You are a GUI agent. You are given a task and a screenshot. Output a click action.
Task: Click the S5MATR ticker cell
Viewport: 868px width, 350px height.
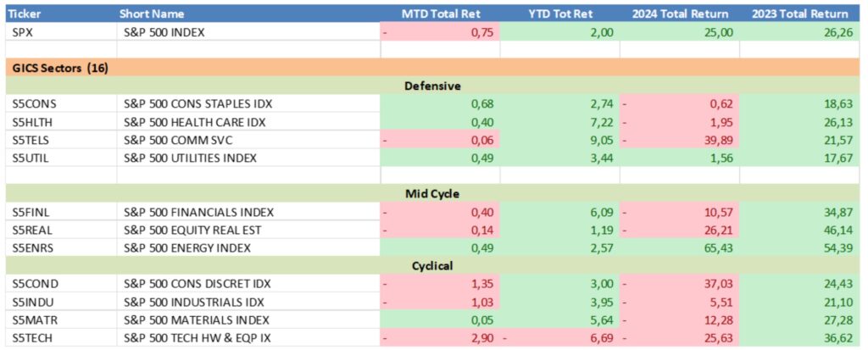pos(36,319)
